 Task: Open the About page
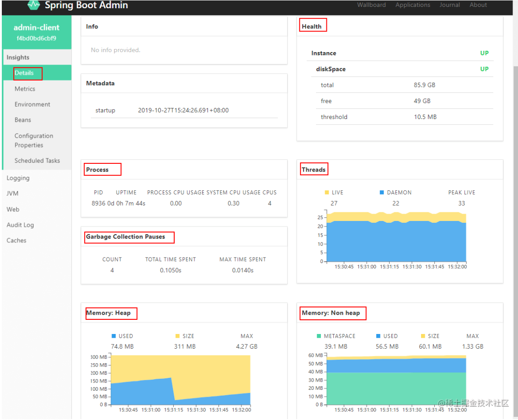click(x=478, y=5)
